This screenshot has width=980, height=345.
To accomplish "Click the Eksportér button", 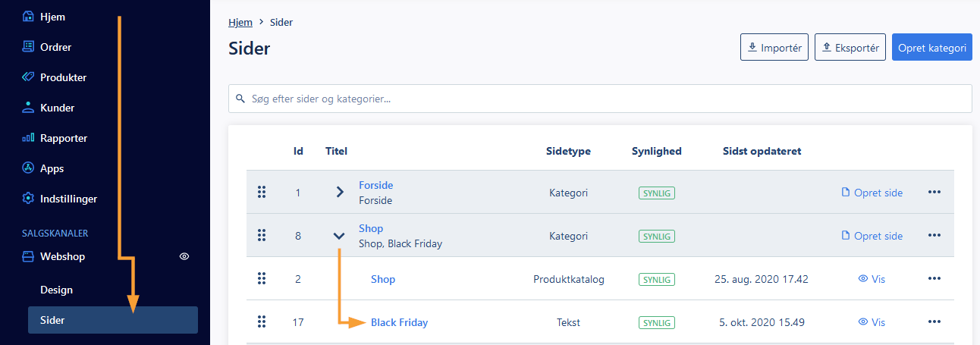I will click(x=850, y=47).
